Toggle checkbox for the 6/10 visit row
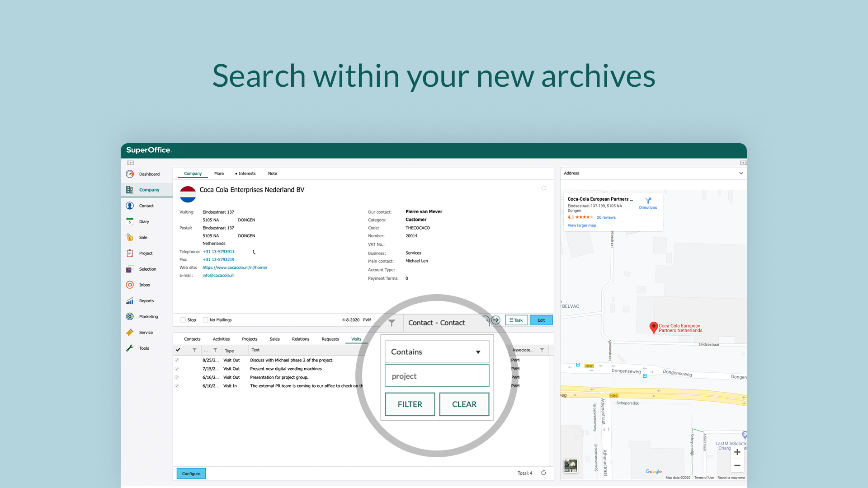 [x=177, y=386]
